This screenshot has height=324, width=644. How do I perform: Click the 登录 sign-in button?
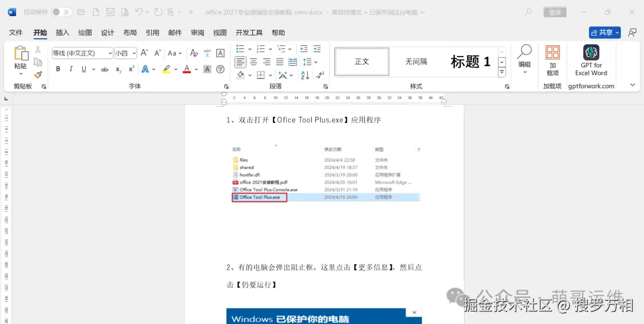pyautogui.click(x=555, y=13)
